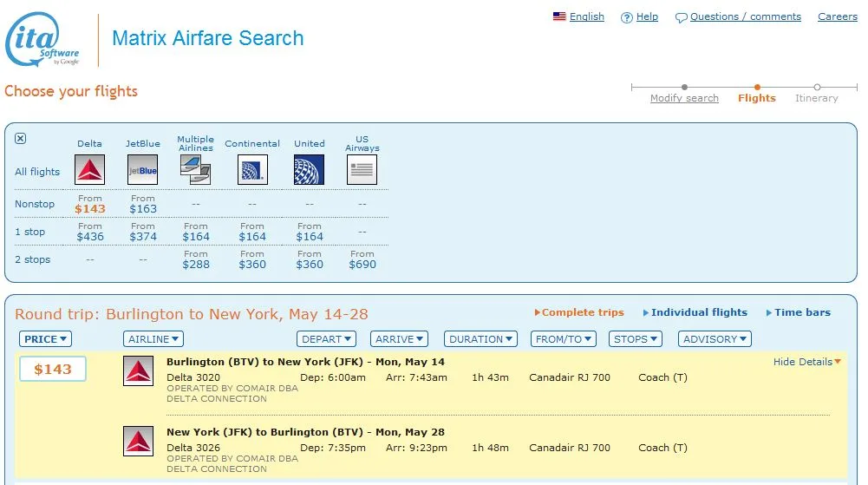Open the PRICE sort dropdown

(x=45, y=339)
